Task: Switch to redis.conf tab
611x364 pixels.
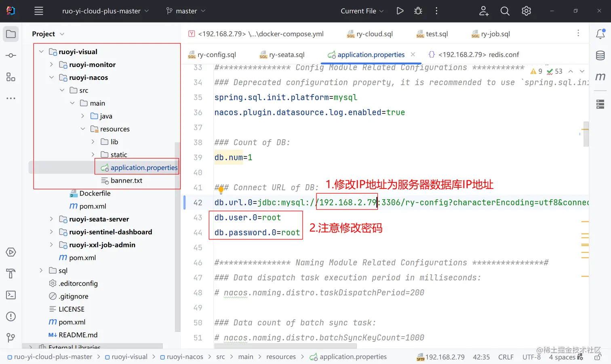Action: 474,54
